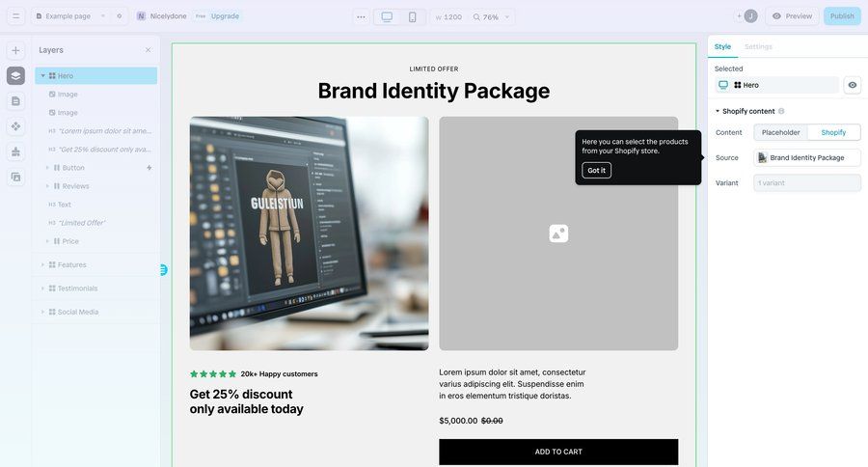This screenshot has width=868, height=467.
Task: Open page settings gear next to Example page
Action: click(x=119, y=16)
